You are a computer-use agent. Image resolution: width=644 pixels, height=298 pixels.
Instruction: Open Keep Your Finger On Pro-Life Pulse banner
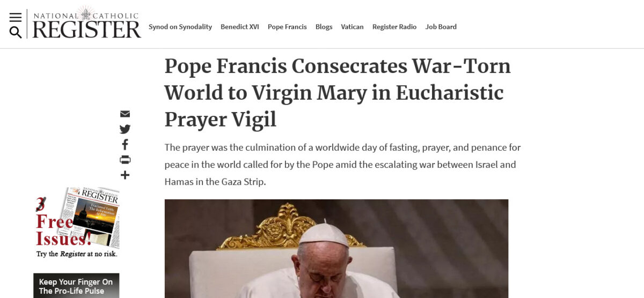[x=76, y=286]
